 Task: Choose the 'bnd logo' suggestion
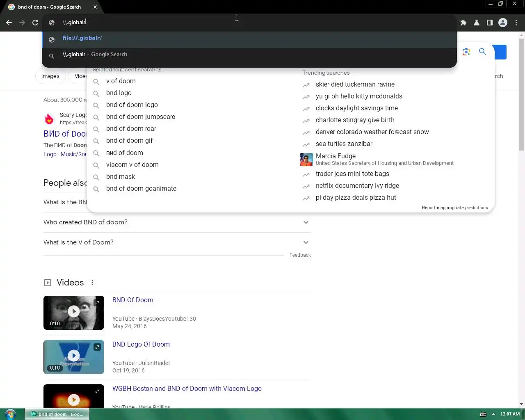click(x=119, y=93)
